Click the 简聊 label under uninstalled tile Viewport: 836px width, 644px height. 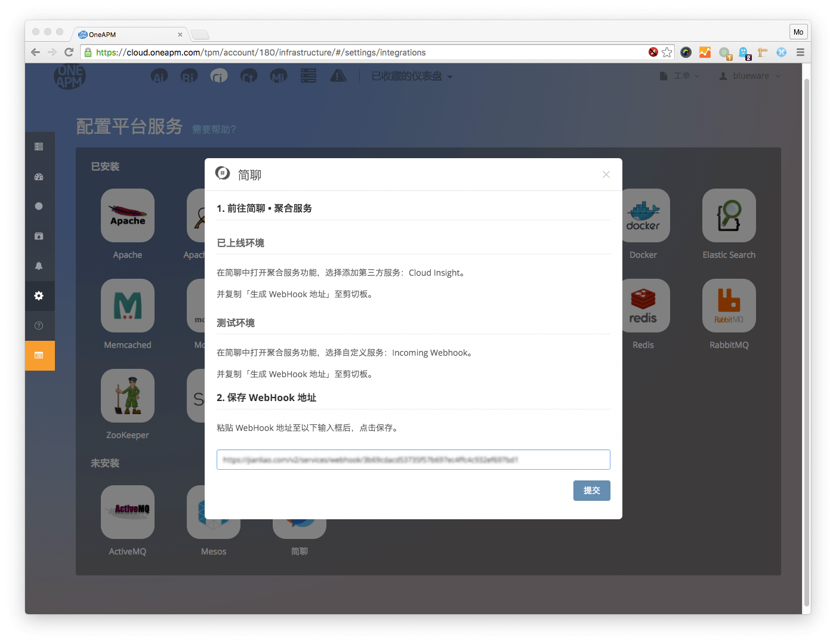pyautogui.click(x=300, y=551)
